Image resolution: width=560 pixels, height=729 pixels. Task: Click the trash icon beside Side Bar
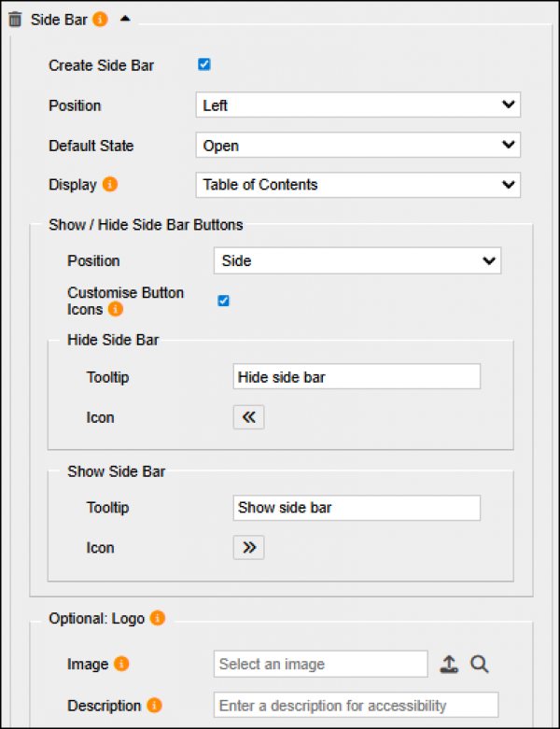(x=15, y=19)
